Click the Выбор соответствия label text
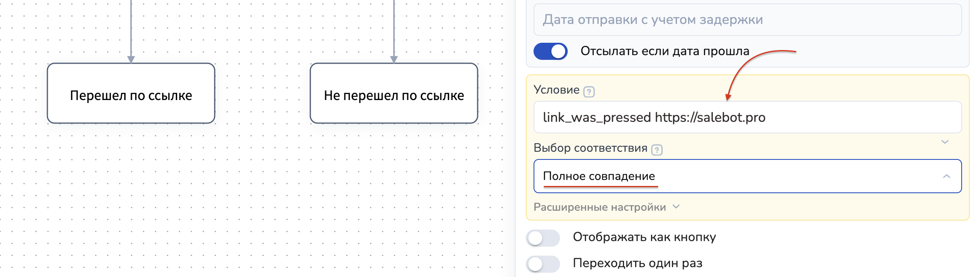Screen dimensions: 980x277 (590, 148)
